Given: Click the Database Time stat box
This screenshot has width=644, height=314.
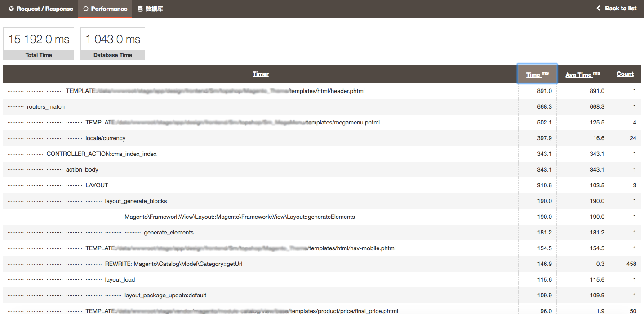Looking at the screenshot, I should 113,44.
